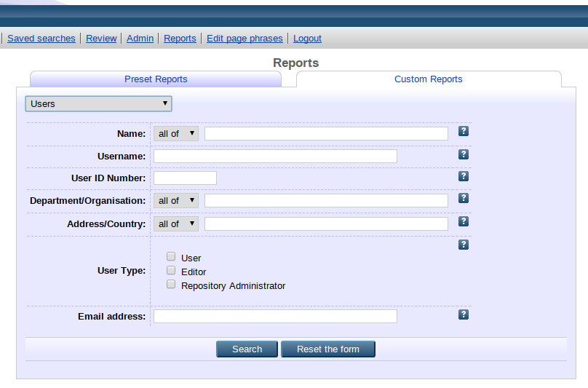The image size is (588, 388).
Task: Expand the Name 'all of' dropdown
Action: click(x=176, y=134)
